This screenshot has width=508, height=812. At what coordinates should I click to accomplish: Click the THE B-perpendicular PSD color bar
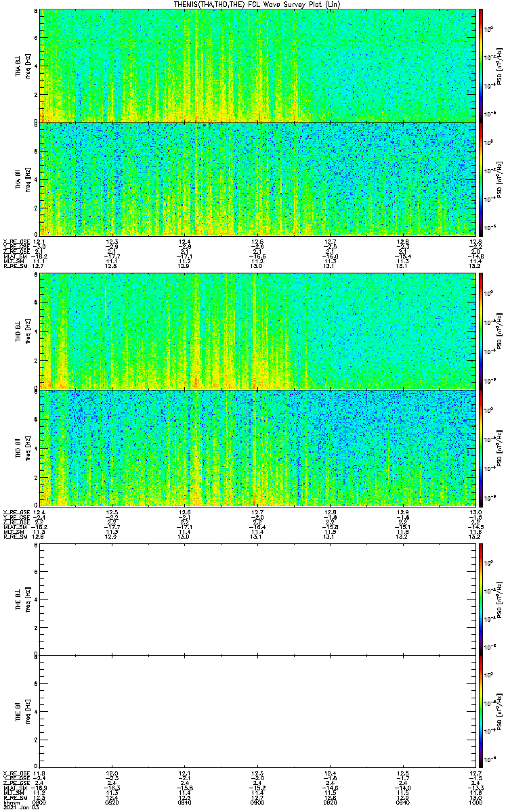(481, 600)
